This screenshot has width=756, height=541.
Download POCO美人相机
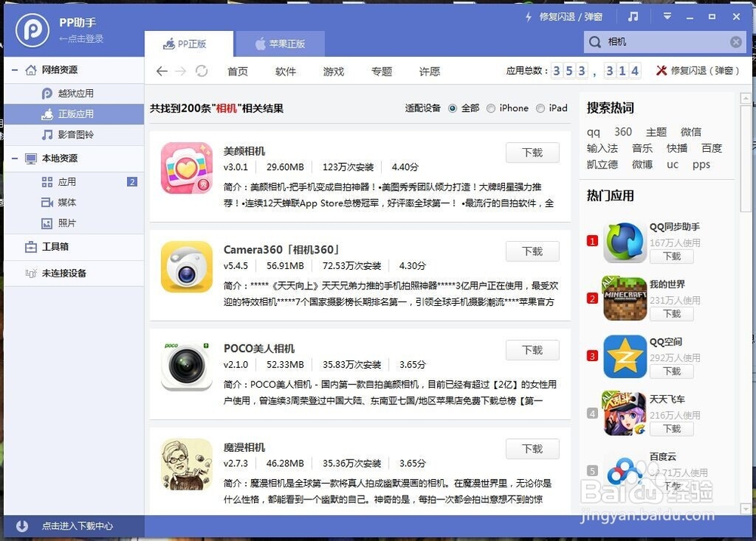(x=532, y=351)
